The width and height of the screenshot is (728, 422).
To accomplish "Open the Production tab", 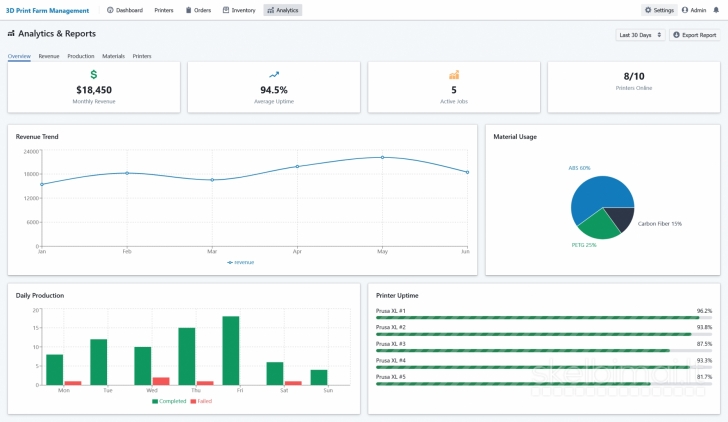I will point(81,56).
